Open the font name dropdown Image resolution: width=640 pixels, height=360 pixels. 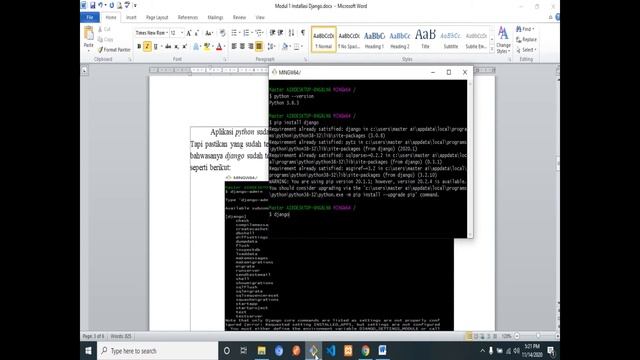pos(167,33)
